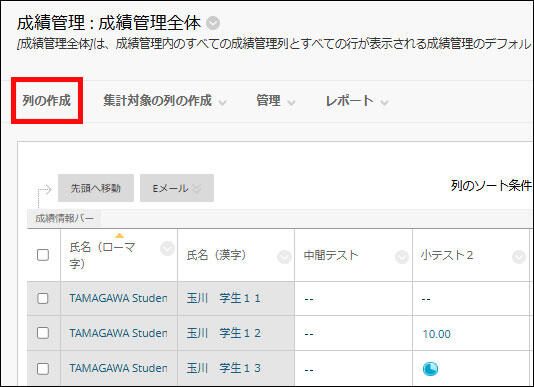The height and width of the screenshot is (387, 534).
Task: Click the 成績管理 : 成績管理全体 page title
Action: [x=109, y=23]
